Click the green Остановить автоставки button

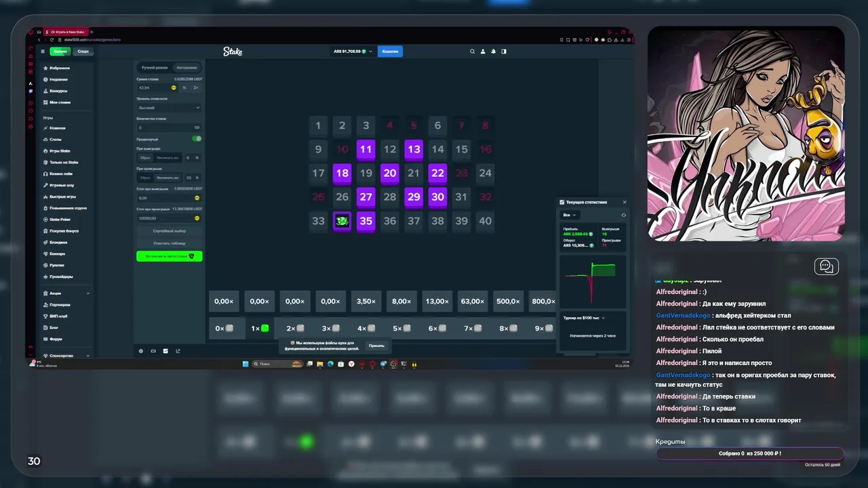click(x=170, y=256)
